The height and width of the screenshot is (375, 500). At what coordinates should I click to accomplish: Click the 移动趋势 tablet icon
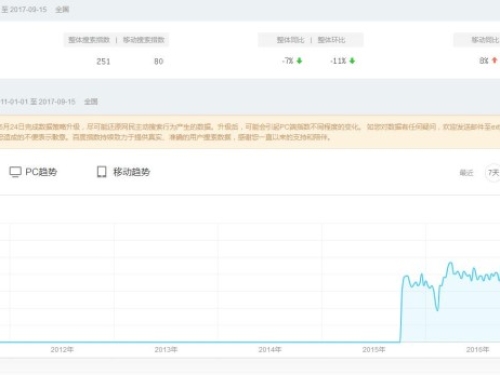coord(102,172)
